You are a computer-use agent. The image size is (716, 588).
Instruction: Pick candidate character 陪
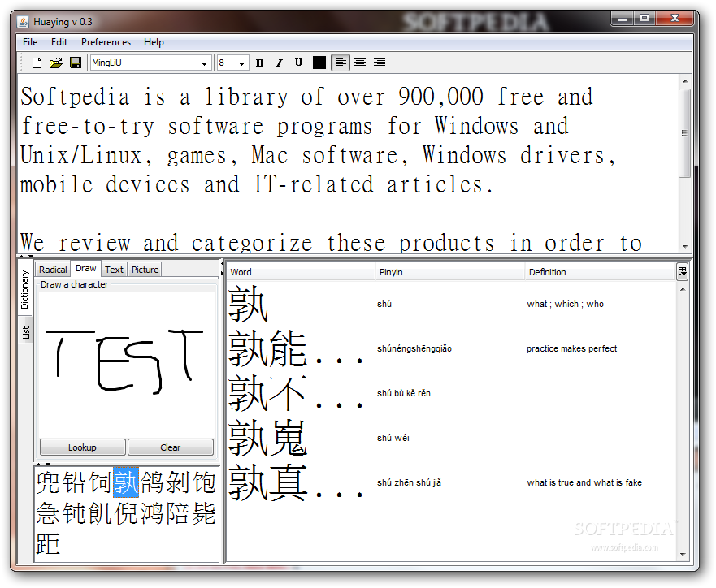click(x=178, y=513)
